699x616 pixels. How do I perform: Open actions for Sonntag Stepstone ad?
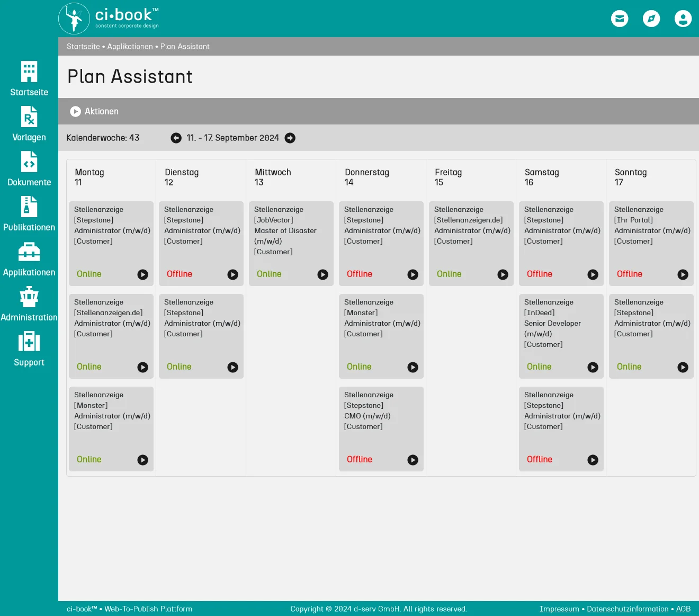683,367
